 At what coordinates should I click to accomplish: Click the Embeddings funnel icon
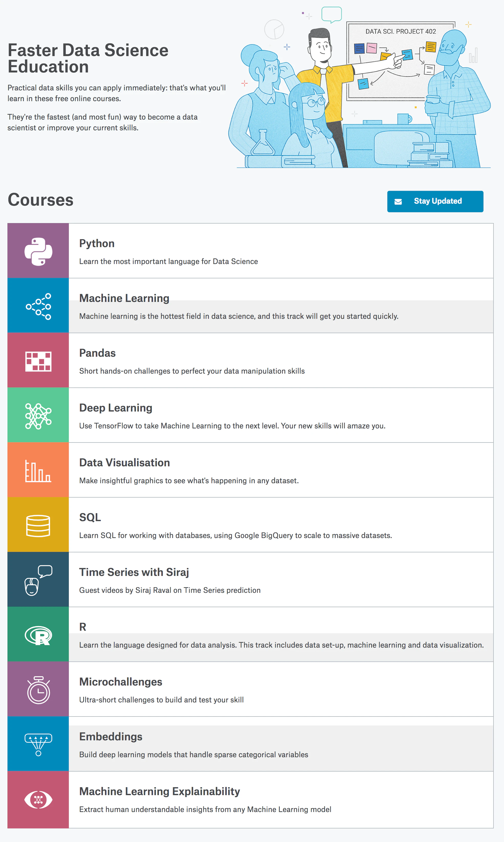coord(38,744)
